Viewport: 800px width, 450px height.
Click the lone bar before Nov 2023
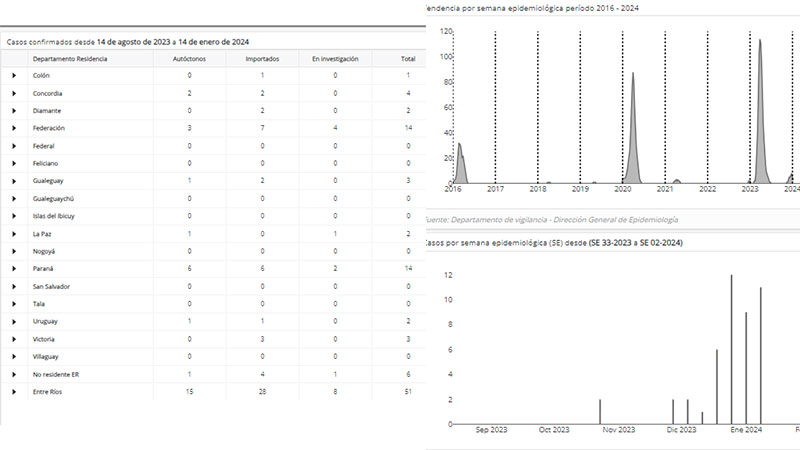tap(600, 411)
